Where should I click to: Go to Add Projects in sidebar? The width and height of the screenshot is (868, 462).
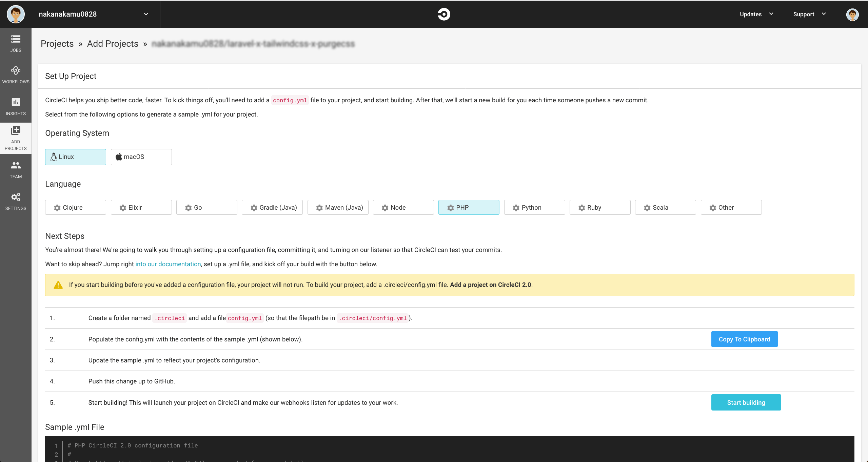tap(16, 139)
